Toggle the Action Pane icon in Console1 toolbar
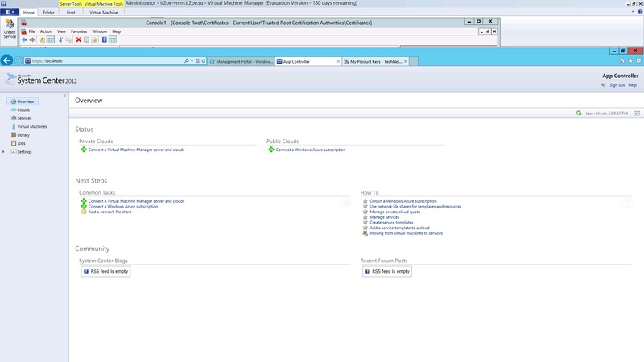This screenshot has width=644, height=362. click(x=113, y=39)
